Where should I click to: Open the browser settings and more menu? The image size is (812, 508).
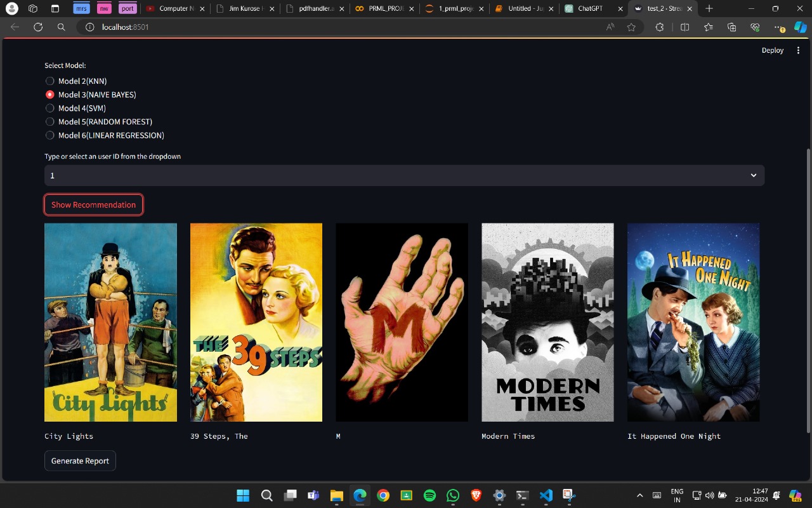tap(779, 27)
